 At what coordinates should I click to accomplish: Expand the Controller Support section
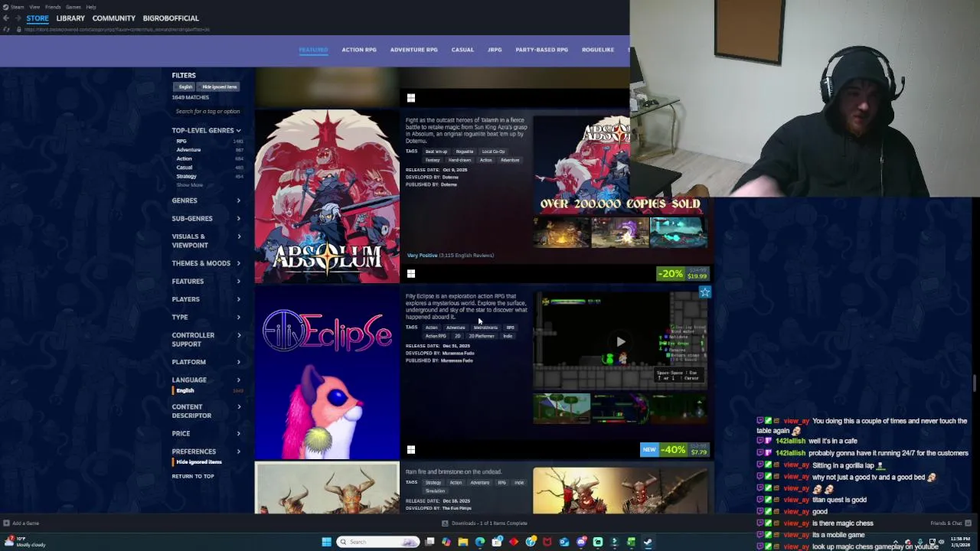[206, 340]
